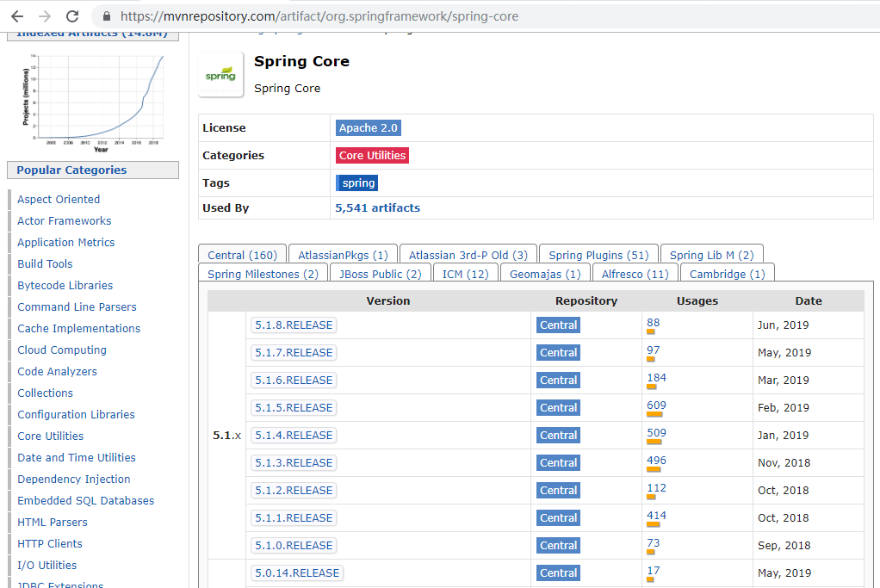Viewport: 880px width, 588px height.
Task: Click Central badge in the 5.1.5.RELEASE row
Action: tap(559, 408)
